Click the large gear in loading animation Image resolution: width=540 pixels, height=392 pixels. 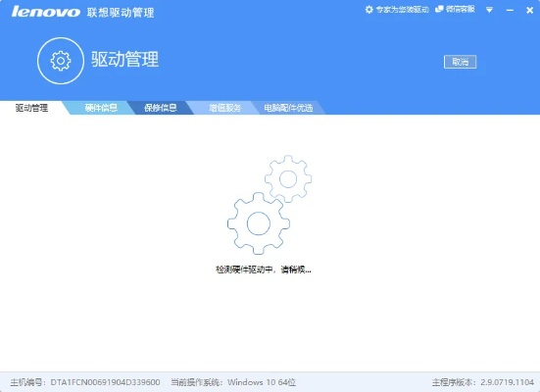click(259, 223)
